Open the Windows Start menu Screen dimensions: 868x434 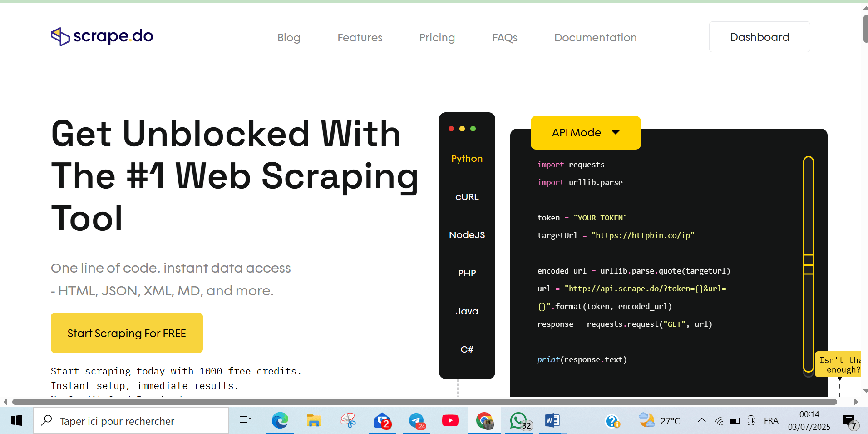pyautogui.click(x=16, y=421)
